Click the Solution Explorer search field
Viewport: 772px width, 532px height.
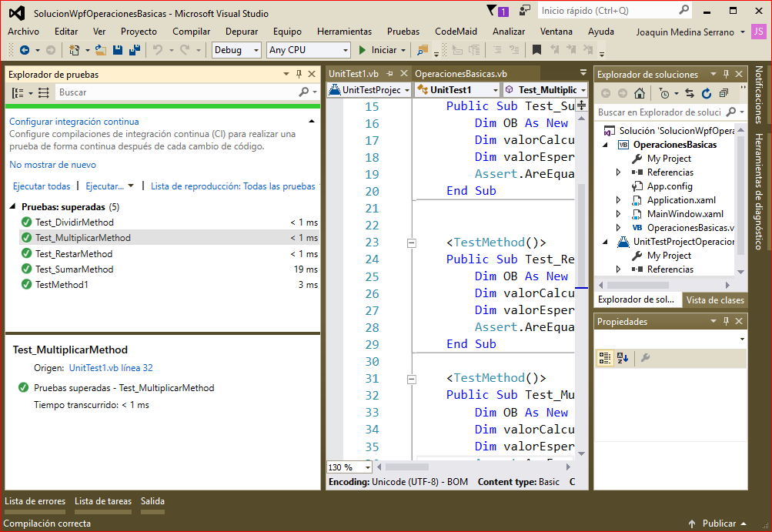pos(661,112)
